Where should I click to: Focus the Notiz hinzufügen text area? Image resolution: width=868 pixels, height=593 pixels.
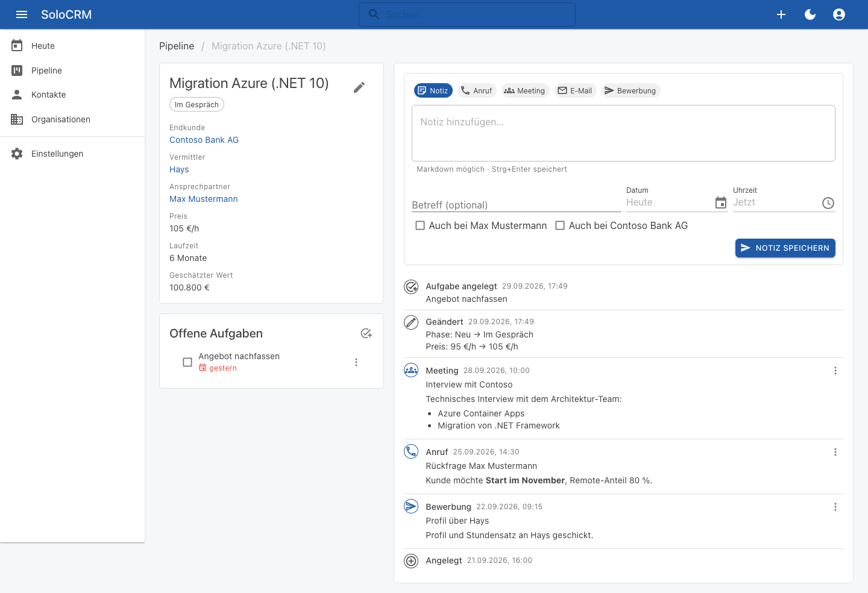click(623, 133)
